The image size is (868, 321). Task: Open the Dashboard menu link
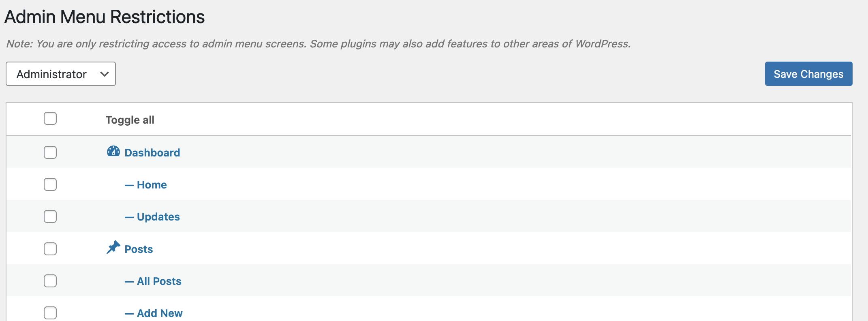[152, 152]
